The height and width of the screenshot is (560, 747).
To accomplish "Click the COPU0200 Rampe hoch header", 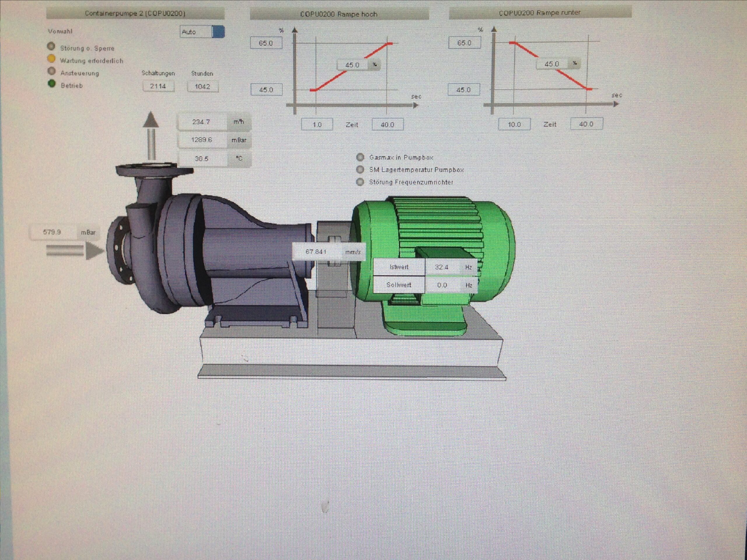I will pos(339,14).
